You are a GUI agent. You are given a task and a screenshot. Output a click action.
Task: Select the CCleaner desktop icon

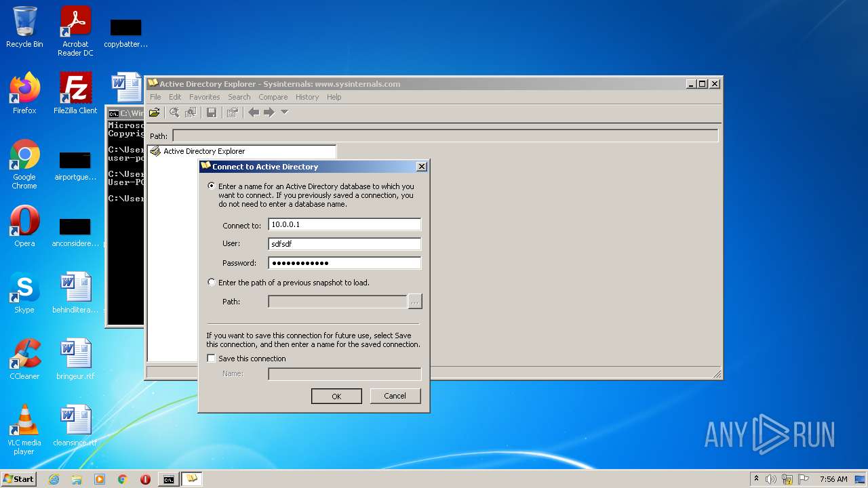tap(24, 359)
